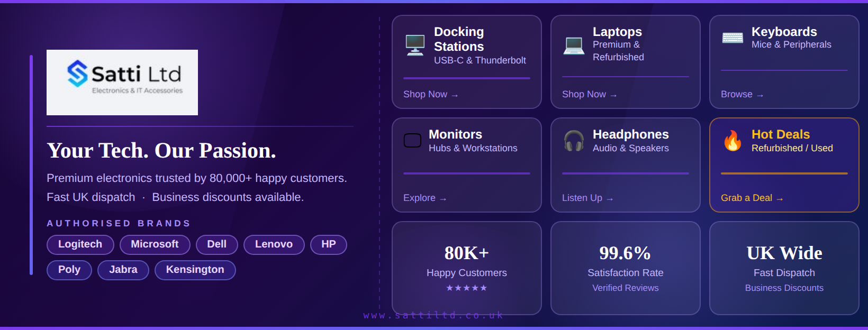Choose the Dell brand pill

click(217, 244)
